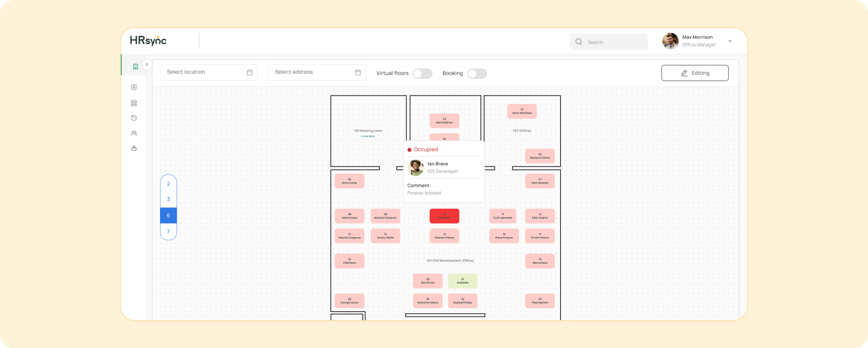
Task: Select desk 17 Dimitri Peters
Action: click(x=540, y=235)
